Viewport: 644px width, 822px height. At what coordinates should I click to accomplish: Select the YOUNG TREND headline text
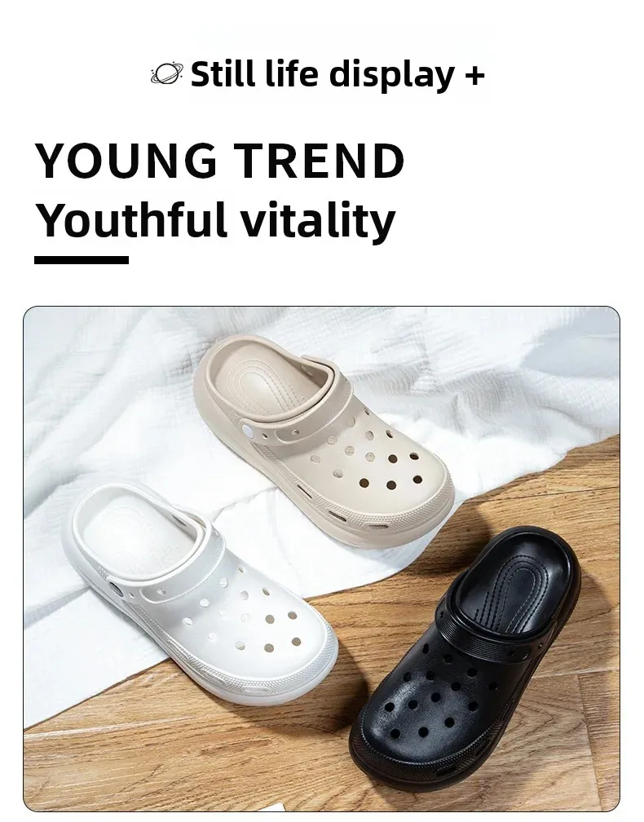pos(219,161)
